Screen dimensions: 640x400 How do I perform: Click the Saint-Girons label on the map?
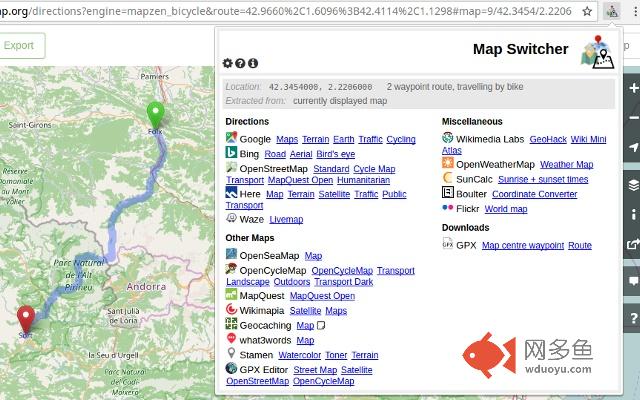tap(30, 125)
